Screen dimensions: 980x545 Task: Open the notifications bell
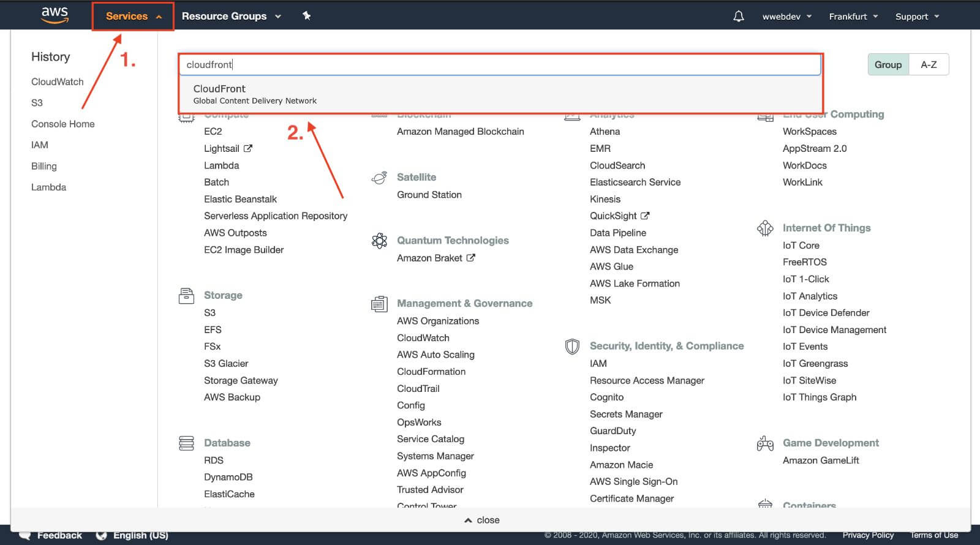tap(739, 17)
